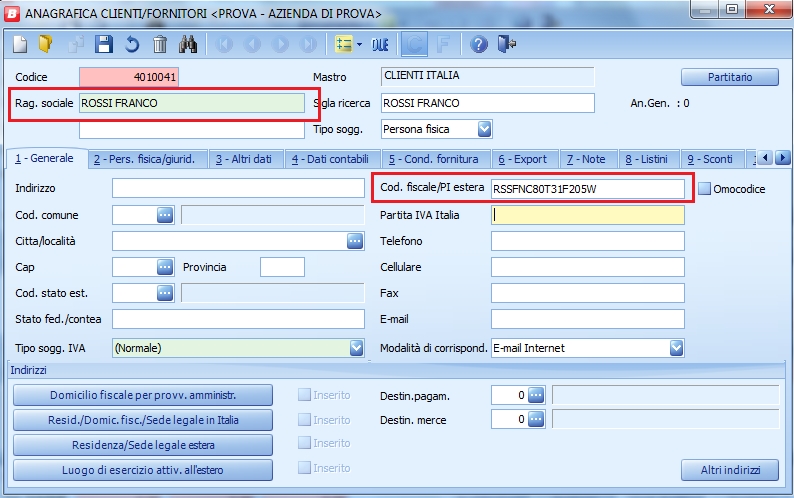Tick the Omocodice checkbox
The image size is (794, 498).
(x=704, y=189)
